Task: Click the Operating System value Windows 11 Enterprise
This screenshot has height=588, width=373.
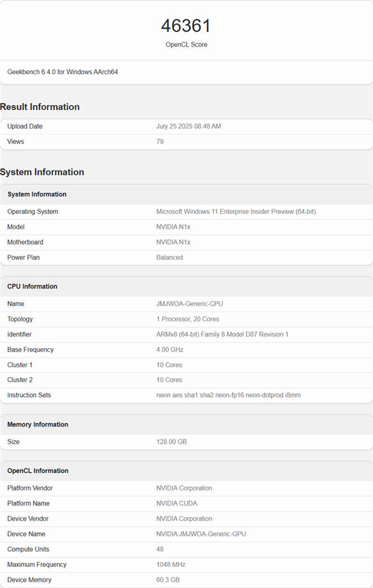Action: [x=236, y=211]
